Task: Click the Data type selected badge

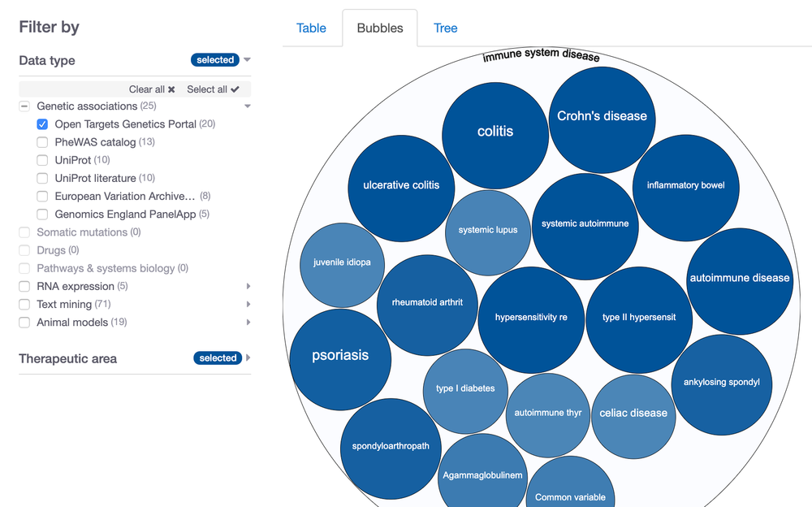Action: [215, 59]
